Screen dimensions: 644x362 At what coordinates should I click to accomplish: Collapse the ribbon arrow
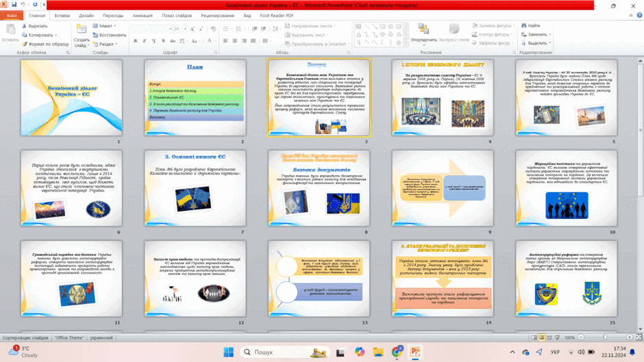tap(631, 15)
